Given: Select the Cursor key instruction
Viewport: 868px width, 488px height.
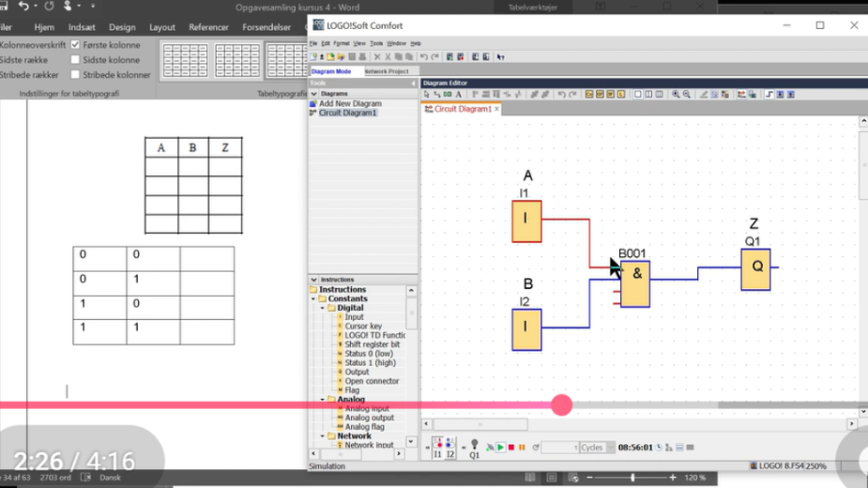Looking at the screenshot, I should 363,327.
